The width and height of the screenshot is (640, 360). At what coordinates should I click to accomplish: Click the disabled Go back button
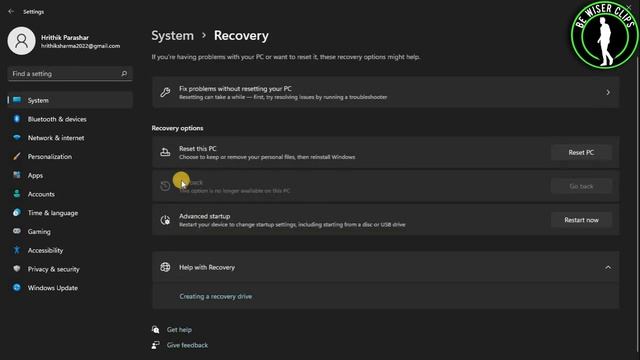tap(581, 186)
